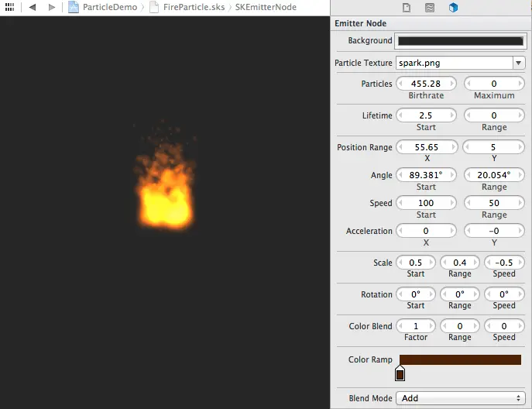Viewport: 532px width, 409px height.
Task: Go forward with the right arrow
Action: (51, 7)
